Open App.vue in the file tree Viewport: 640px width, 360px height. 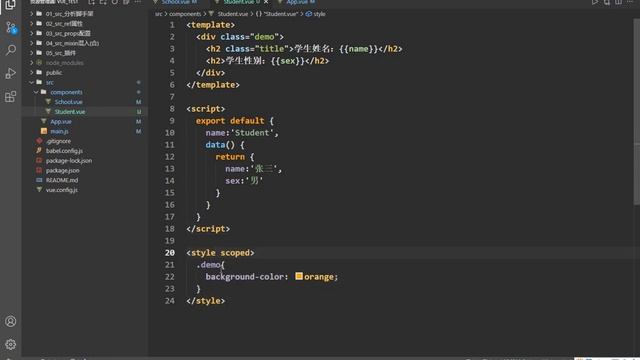pyautogui.click(x=61, y=121)
